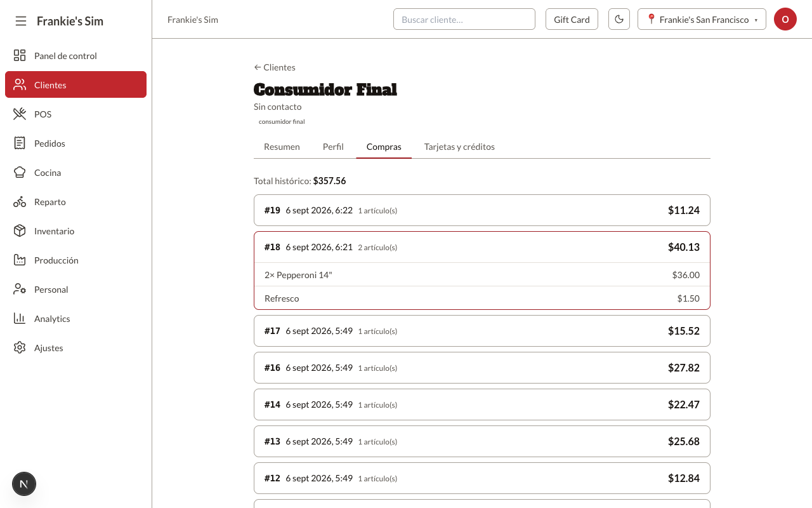Image resolution: width=812 pixels, height=508 pixels.
Task: Focus the Buscar cliente search field
Action: coord(464,19)
